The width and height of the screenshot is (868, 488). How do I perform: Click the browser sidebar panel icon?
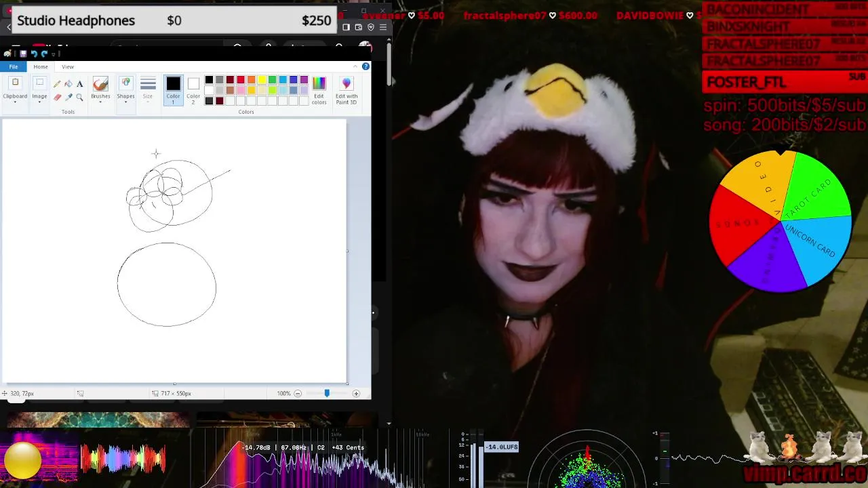[x=346, y=27]
